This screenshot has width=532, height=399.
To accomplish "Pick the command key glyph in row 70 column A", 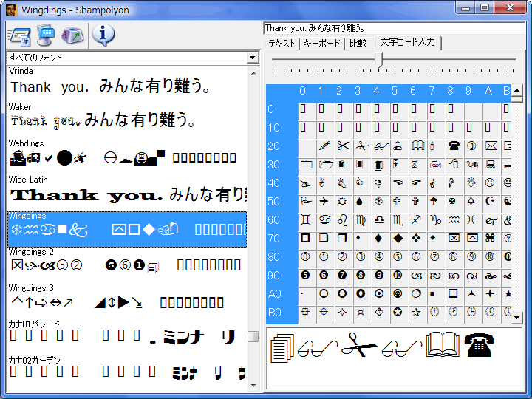I will (491, 238).
